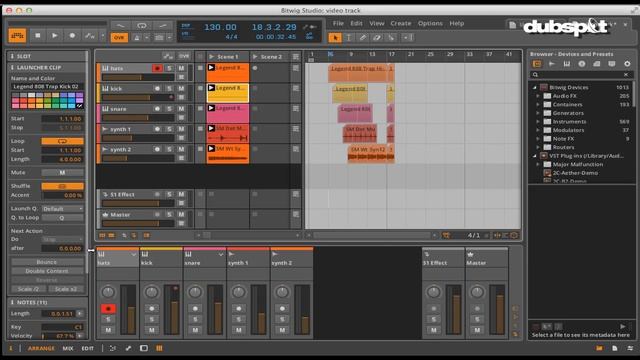640x360 pixels.
Task: Mute the Master track
Action: click(x=181, y=215)
